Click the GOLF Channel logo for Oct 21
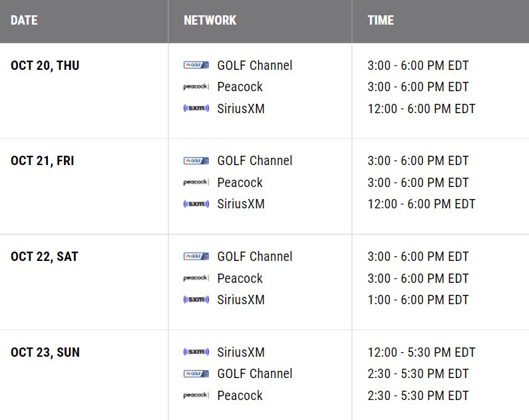The width and height of the screenshot is (529, 420). [x=196, y=160]
